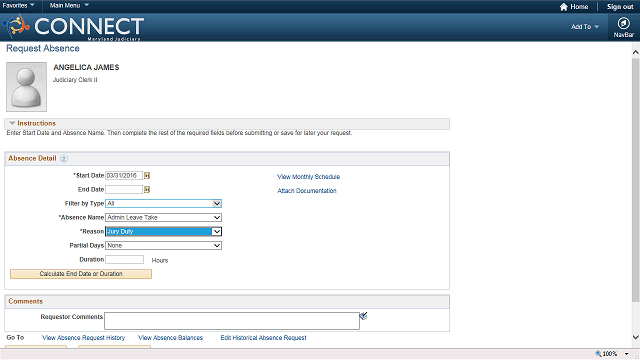Click the Hours label next to Duration

click(x=160, y=260)
